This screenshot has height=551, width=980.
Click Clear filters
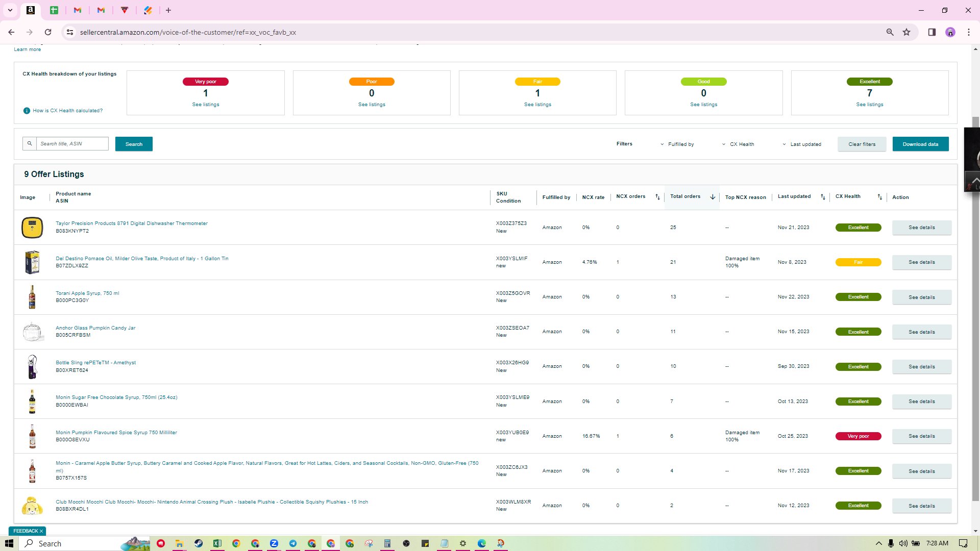[x=862, y=144]
